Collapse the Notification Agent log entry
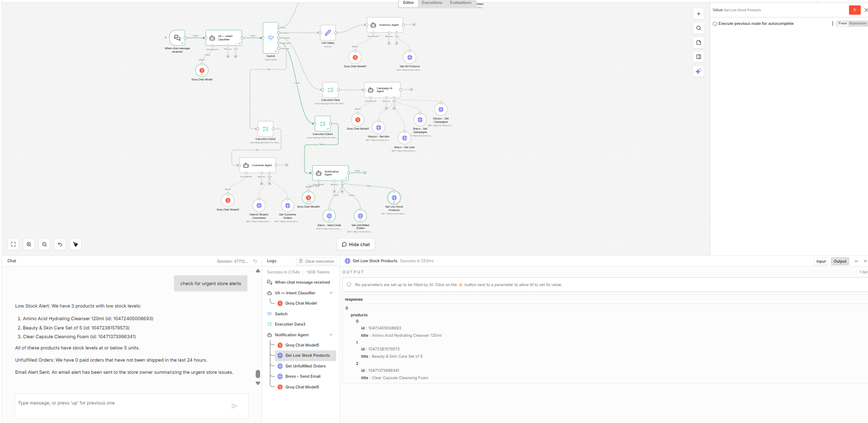 click(331, 335)
